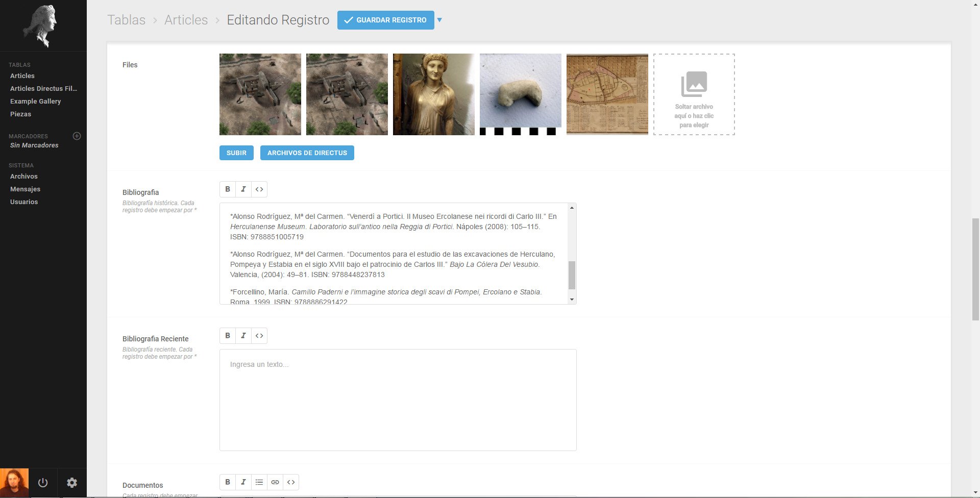Open Archivos de Directus button
The width and height of the screenshot is (980, 498).
307,153
